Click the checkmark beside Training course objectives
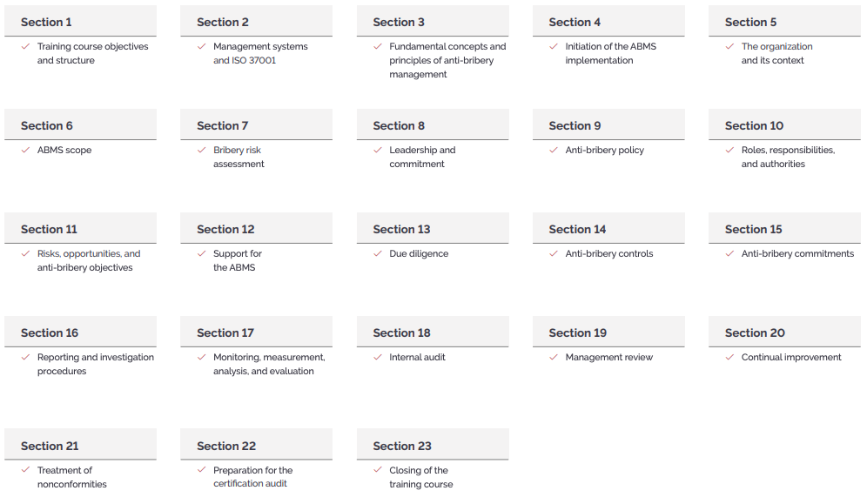Screen dimensions: 867x504 coord(25,46)
